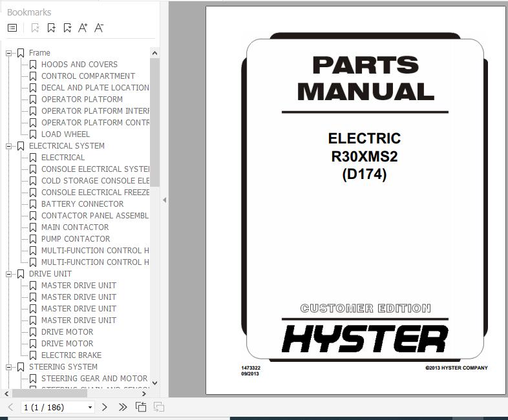
Task: Select STEERING SYSTEM top-level bookmark
Action: click(63, 367)
